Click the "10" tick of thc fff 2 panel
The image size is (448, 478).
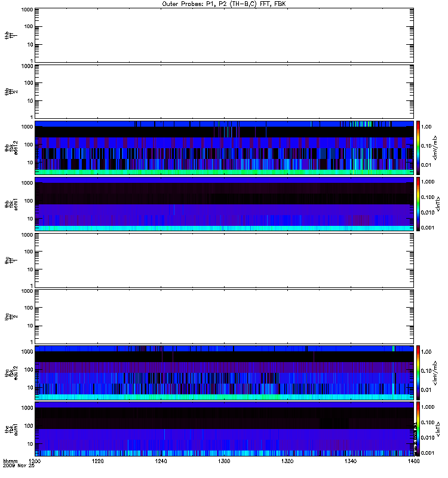(x=30, y=326)
